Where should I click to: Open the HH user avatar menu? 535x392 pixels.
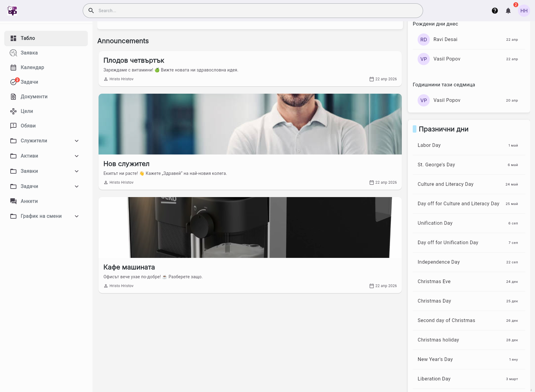point(524,11)
